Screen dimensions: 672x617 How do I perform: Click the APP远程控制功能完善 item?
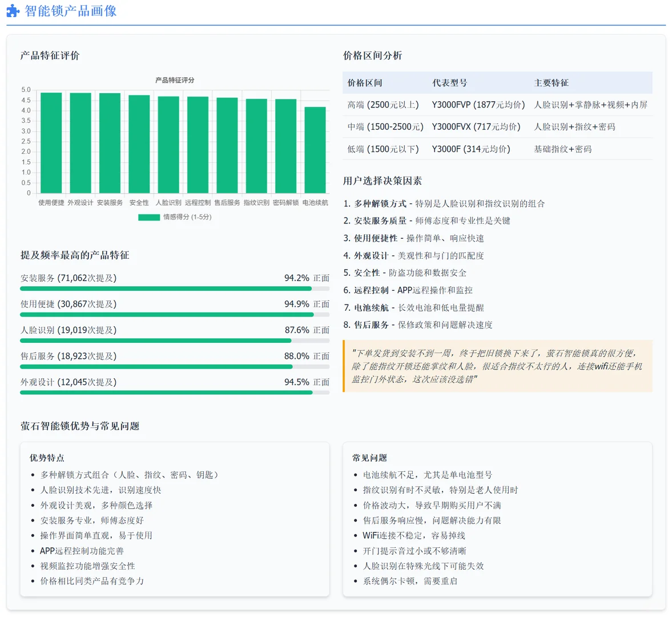click(x=82, y=551)
